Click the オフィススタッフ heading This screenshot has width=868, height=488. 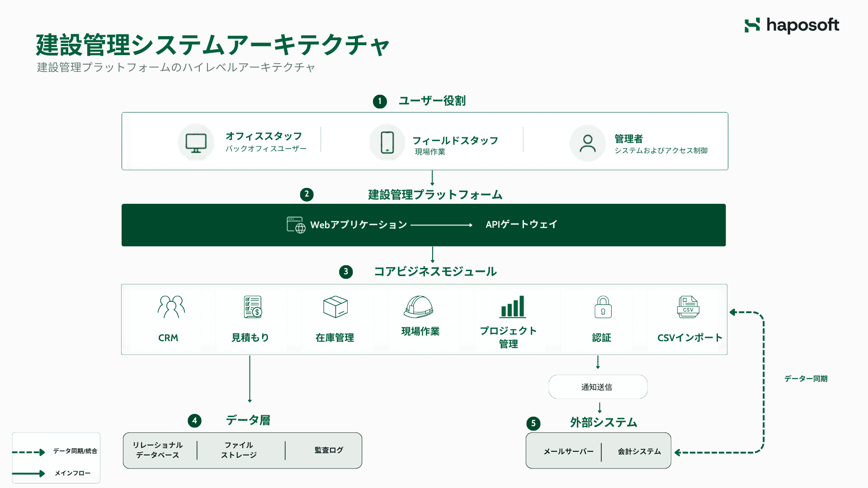pyautogui.click(x=264, y=136)
